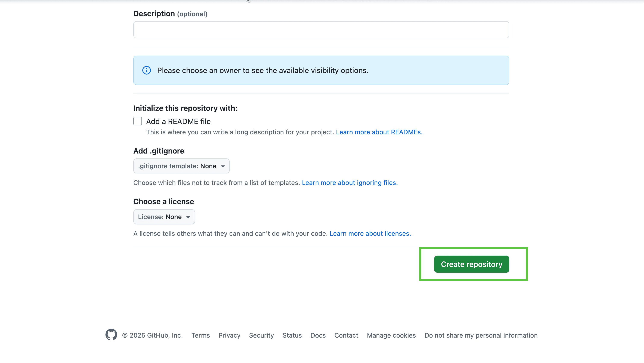Open the Docs footer link
The image size is (644, 363).
click(318, 335)
